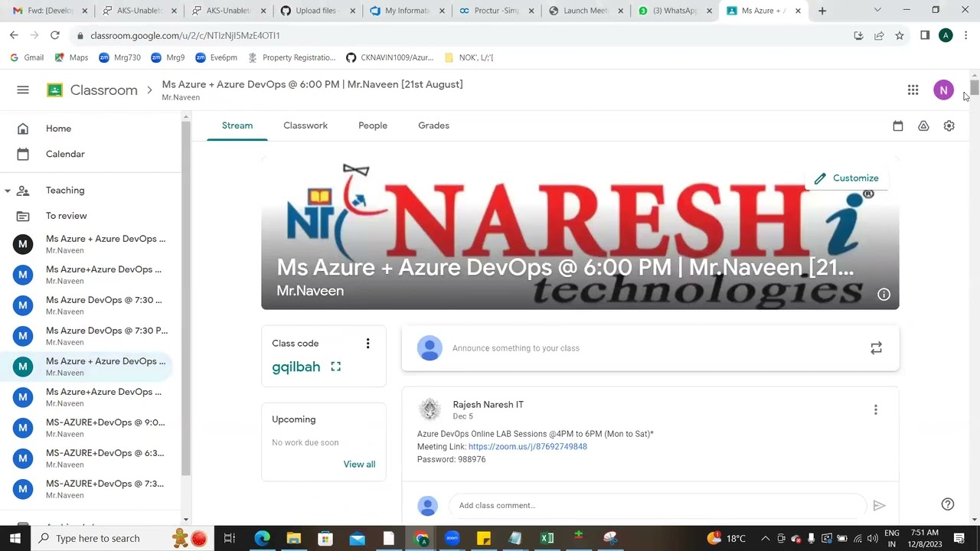Open class Google Calendar icon
Image resolution: width=980 pixels, height=551 pixels.
898,126
